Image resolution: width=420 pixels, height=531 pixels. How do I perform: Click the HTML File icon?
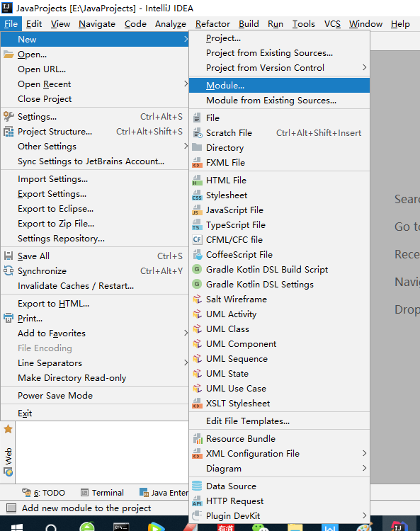(x=197, y=180)
